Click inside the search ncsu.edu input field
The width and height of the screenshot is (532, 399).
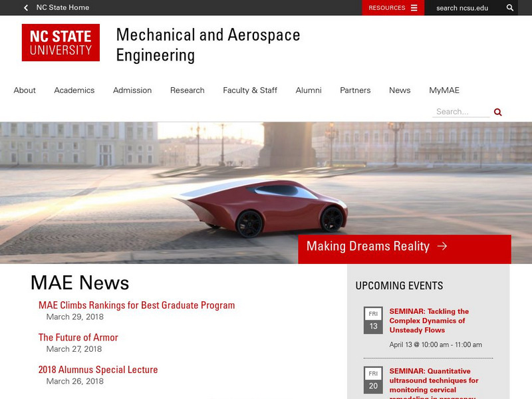click(462, 8)
